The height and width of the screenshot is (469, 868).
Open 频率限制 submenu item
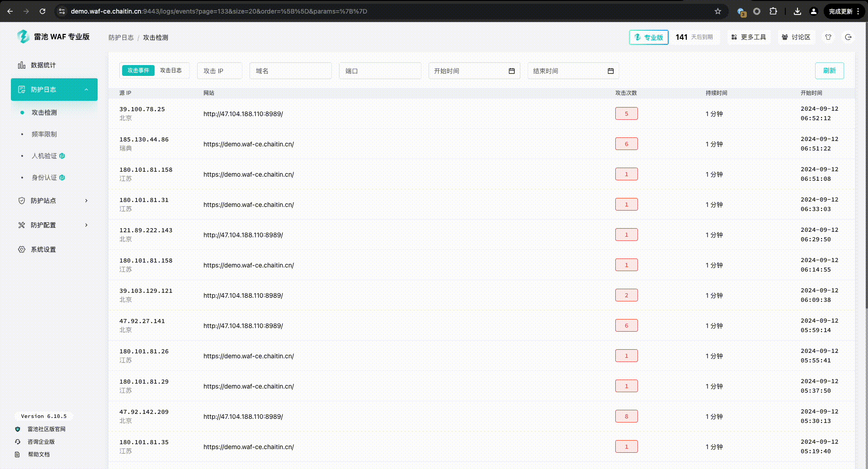point(44,134)
